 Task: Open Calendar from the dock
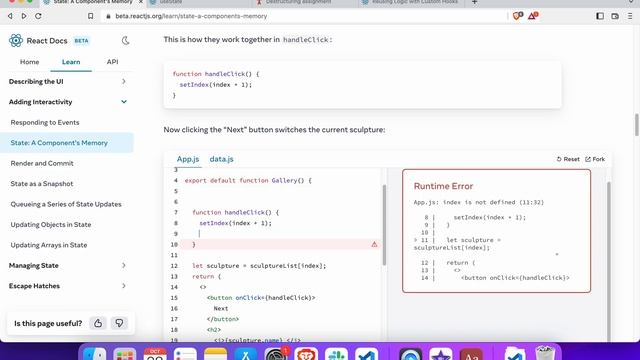[155, 354]
